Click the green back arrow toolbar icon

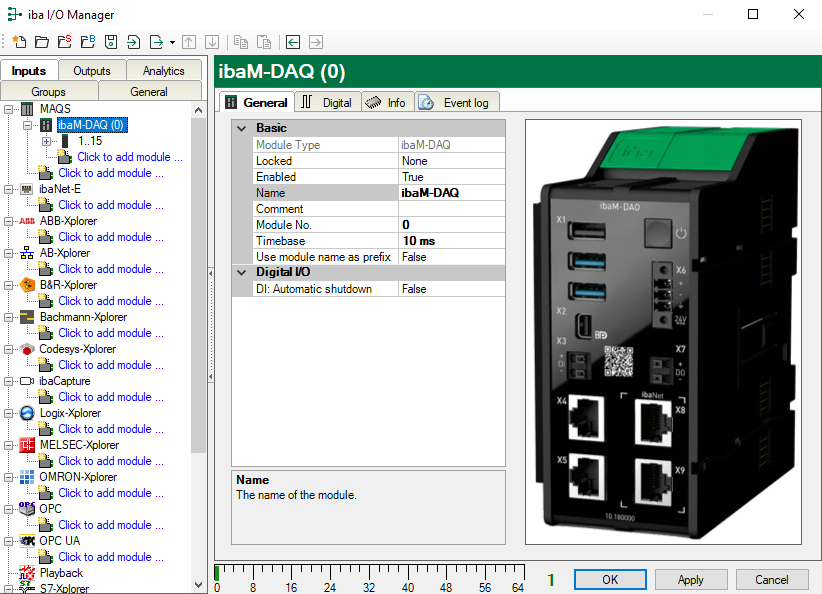292,42
